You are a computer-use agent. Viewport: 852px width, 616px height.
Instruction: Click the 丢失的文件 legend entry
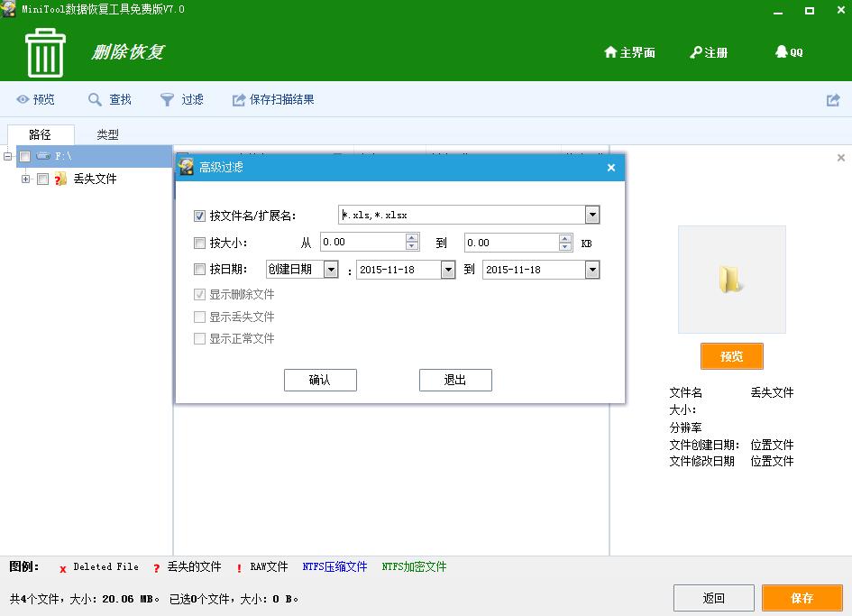pyautogui.click(x=188, y=567)
